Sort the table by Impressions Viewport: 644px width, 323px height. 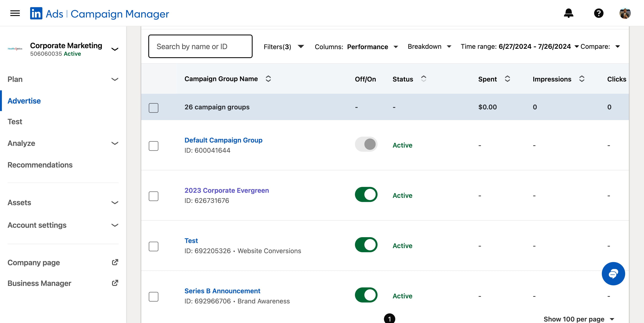581,79
